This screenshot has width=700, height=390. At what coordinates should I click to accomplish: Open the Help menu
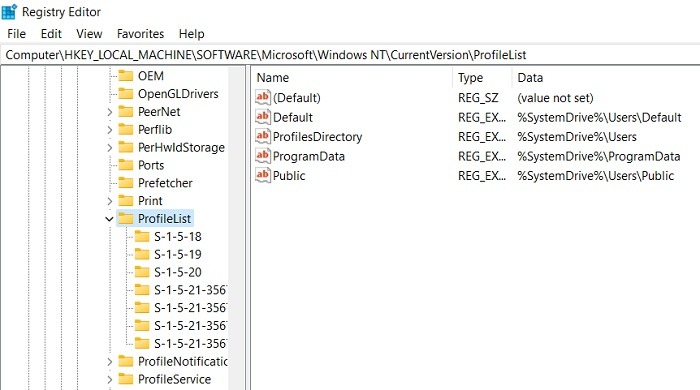pyautogui.click(x=192, y=34)
